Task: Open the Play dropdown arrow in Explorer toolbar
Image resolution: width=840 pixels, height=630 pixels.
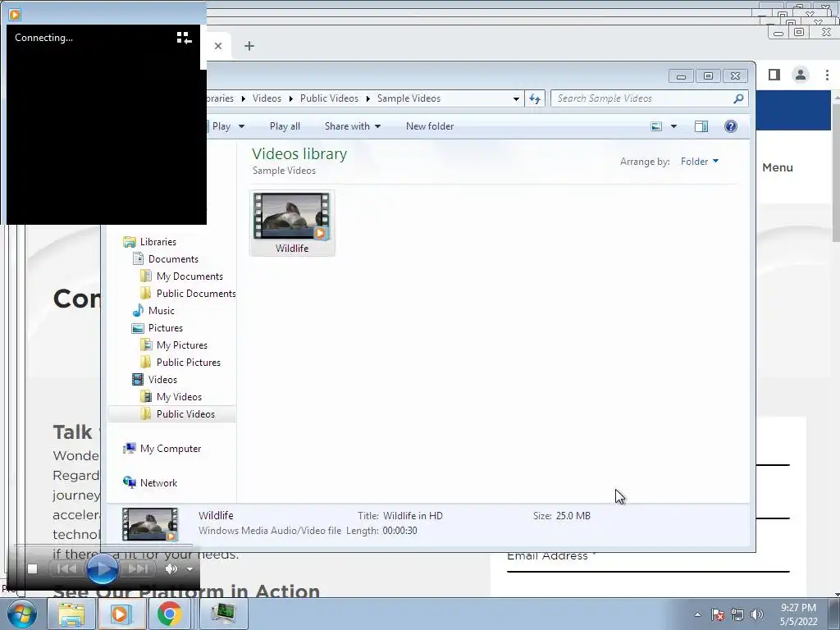Action: [242, 126]
